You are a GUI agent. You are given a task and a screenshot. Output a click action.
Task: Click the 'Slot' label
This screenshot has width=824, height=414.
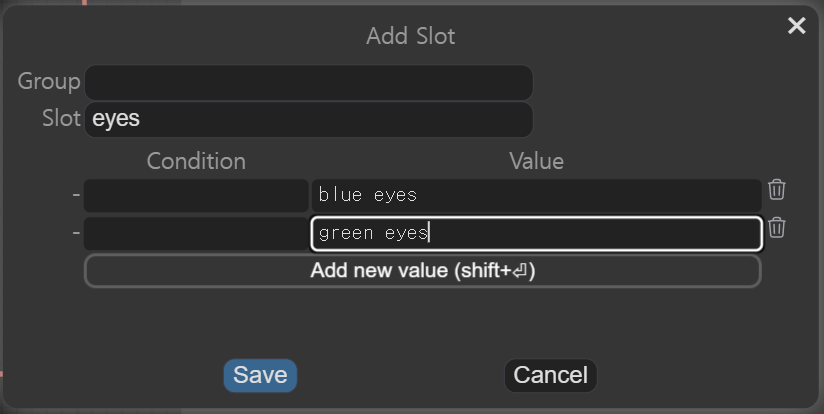61,119
